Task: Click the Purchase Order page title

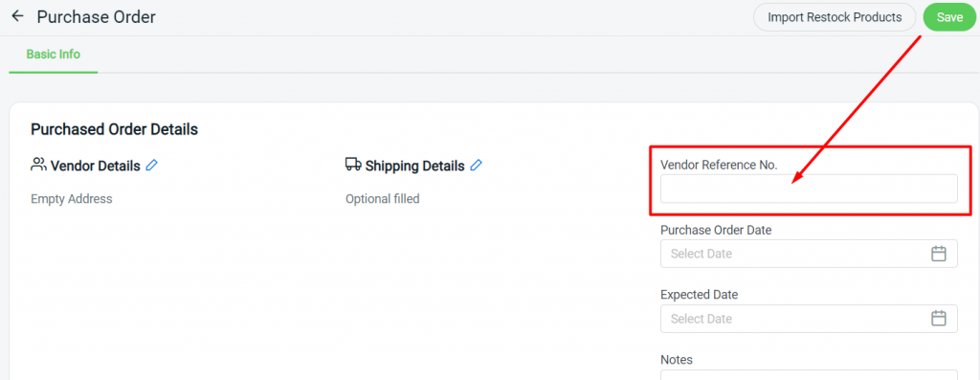Action: tap(97, 17)
